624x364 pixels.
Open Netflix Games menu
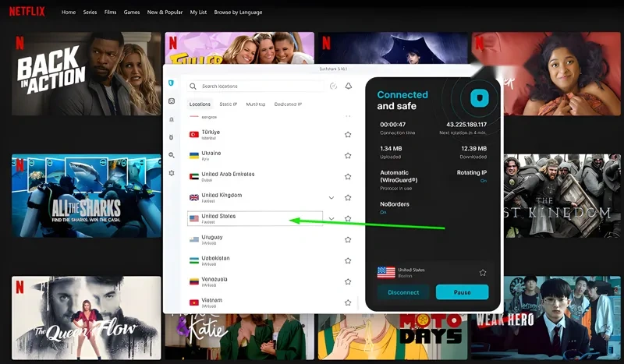pos(132,12)
